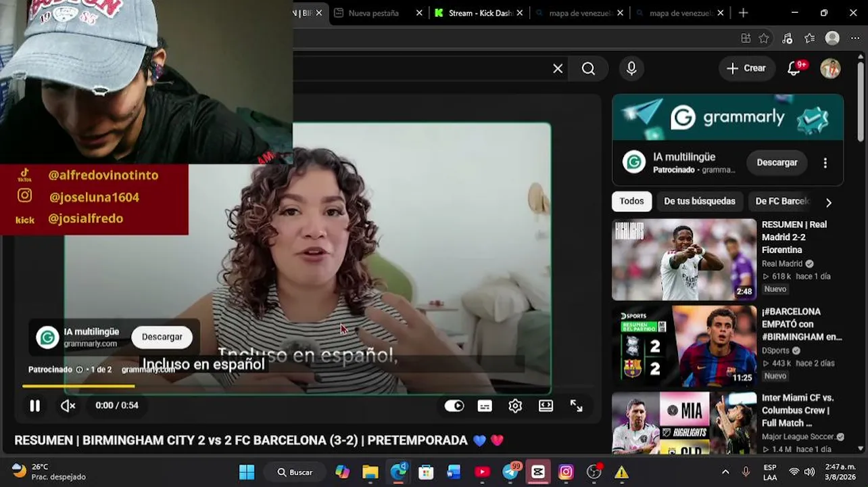
Task: Click the yellow ad progress bar
Action: point(78,386)
